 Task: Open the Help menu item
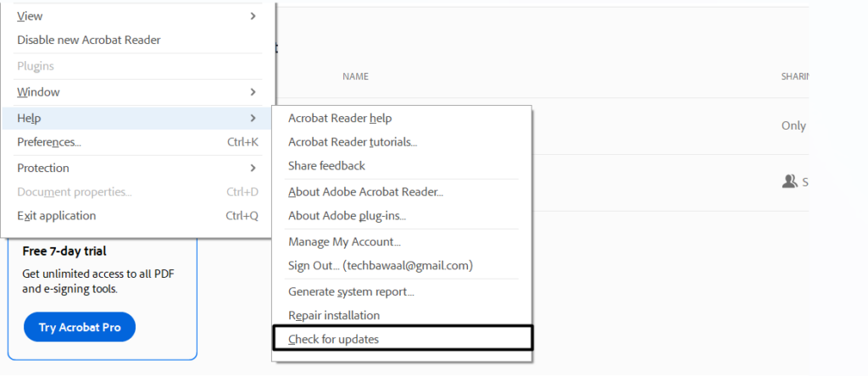tap(30, 118)
